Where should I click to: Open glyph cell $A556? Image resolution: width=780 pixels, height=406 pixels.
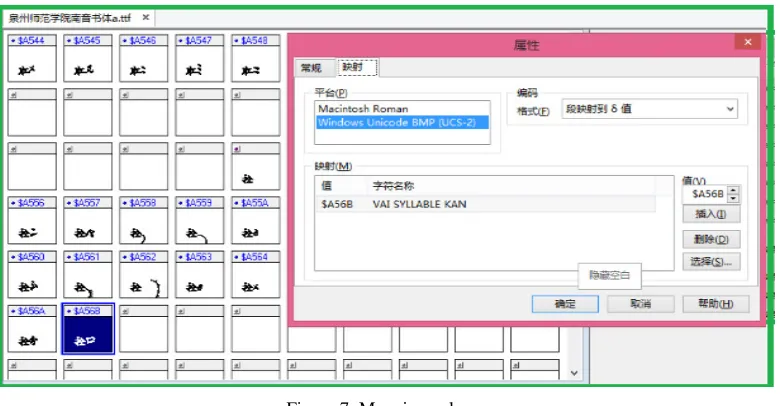click(x=32, y=220)
